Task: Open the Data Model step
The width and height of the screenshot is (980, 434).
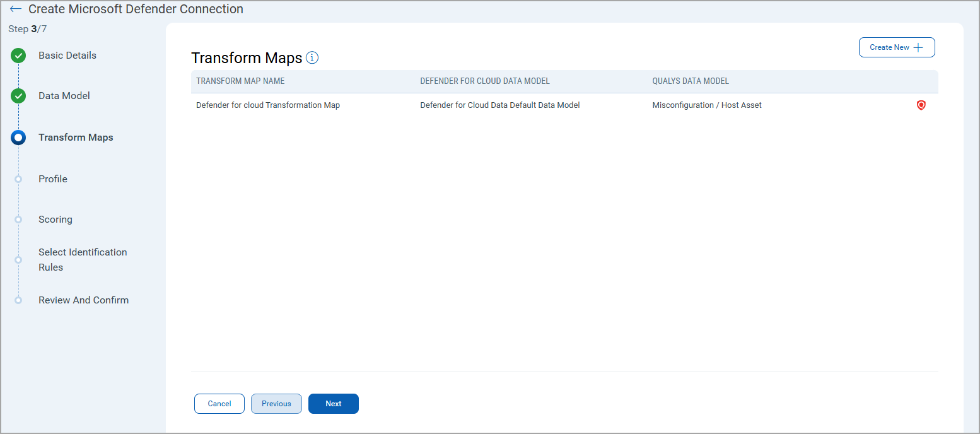Action: click(x=64, y=96)
